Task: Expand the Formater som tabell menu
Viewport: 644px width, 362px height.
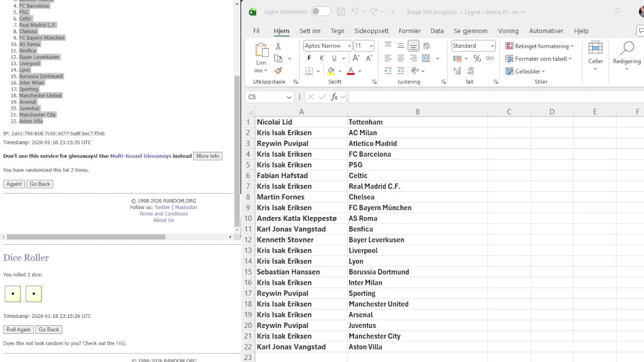Action: (x=538, y=59)
